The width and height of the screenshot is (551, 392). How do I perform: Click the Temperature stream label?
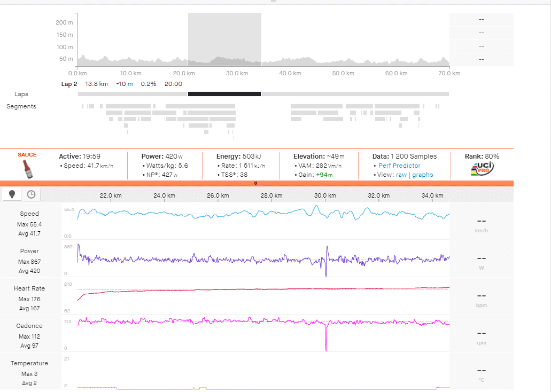click(29, 363)
